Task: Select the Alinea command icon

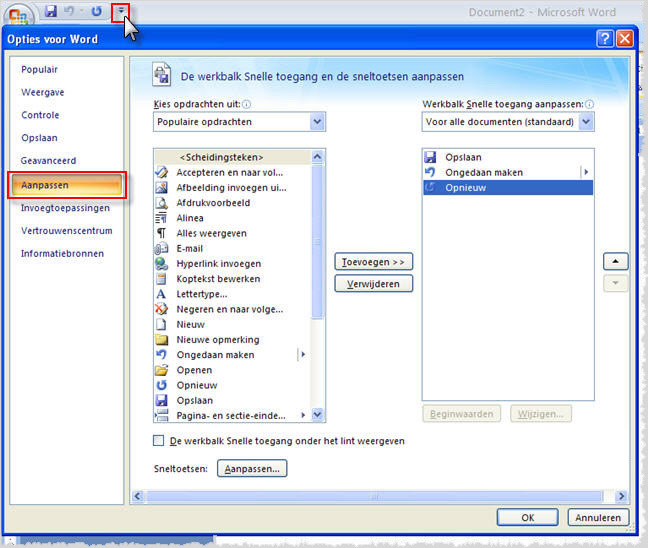Action: click(161, 218)
